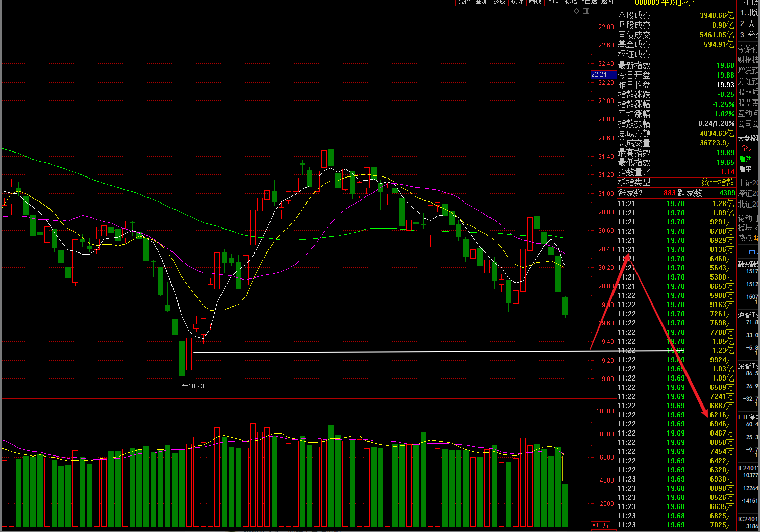760x532 pixels.
Task: Add stock via +自选 button
Action: pyautogui.click(x=589, y=2)
